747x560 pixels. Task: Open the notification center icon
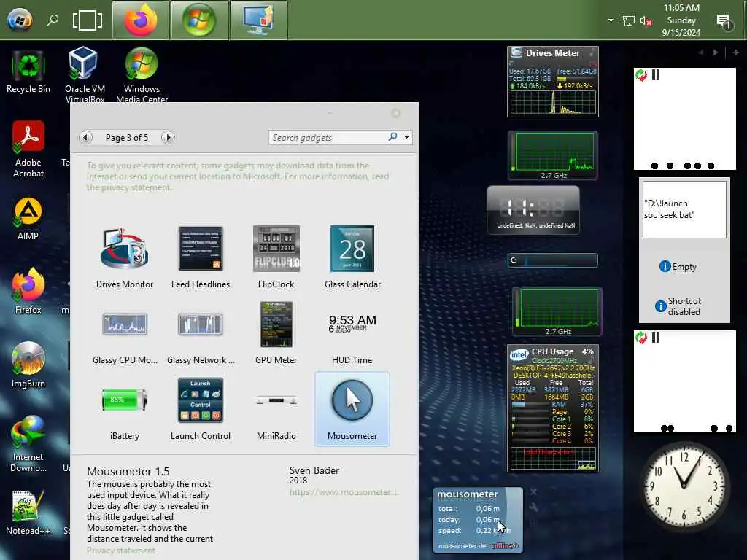pos(724,20)
